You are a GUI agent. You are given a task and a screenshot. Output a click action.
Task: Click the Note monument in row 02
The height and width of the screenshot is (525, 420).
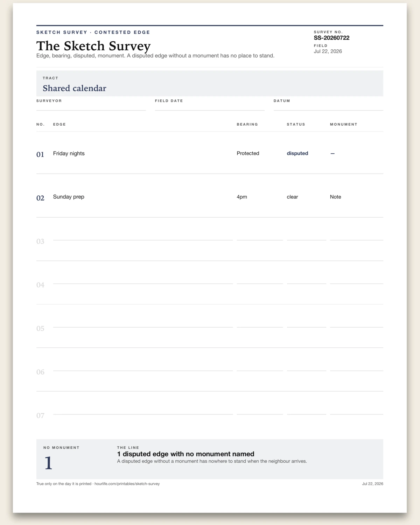[x=335, y=197]
